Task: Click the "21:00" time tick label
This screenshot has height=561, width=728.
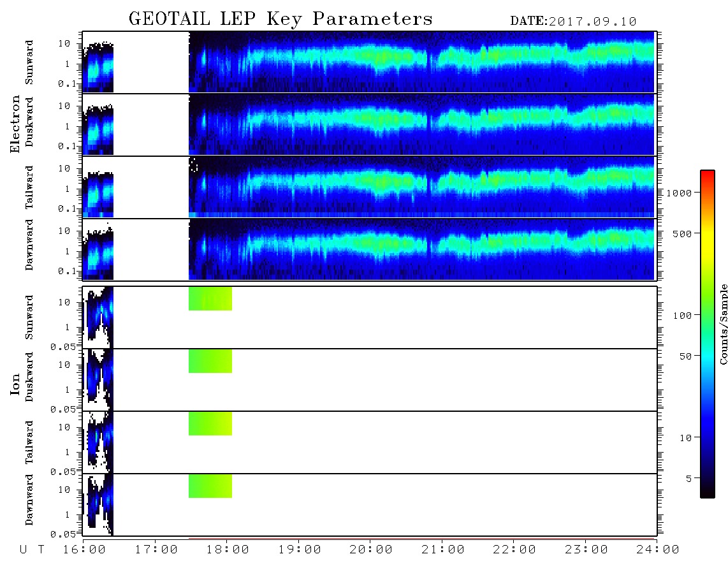Action: [x=443, y=550]
